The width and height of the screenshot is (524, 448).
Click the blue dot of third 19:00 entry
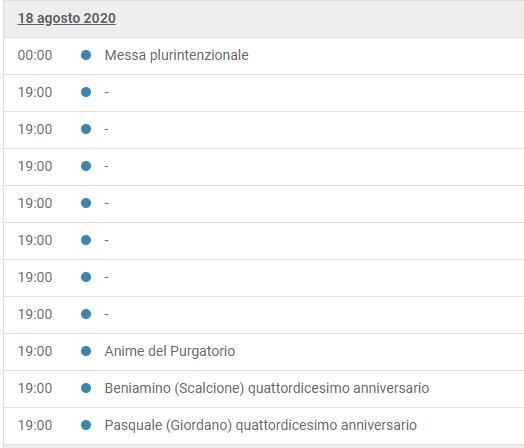point(86,166)
